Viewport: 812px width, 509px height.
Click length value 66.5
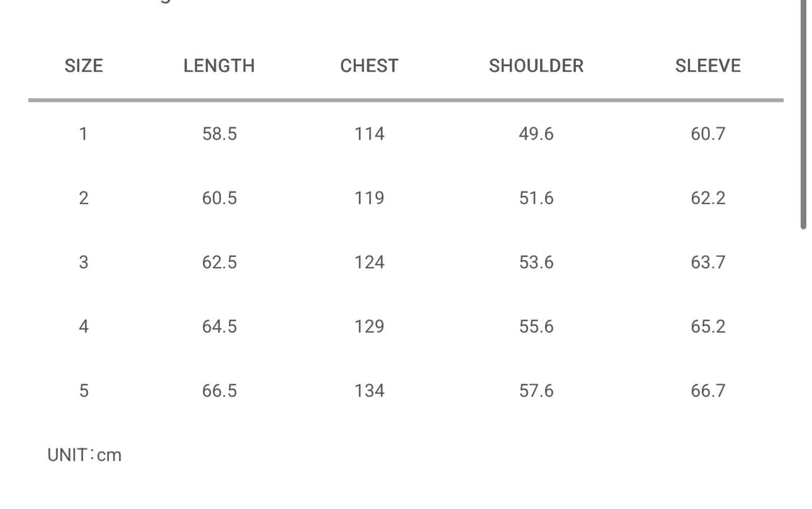[219, 391]
